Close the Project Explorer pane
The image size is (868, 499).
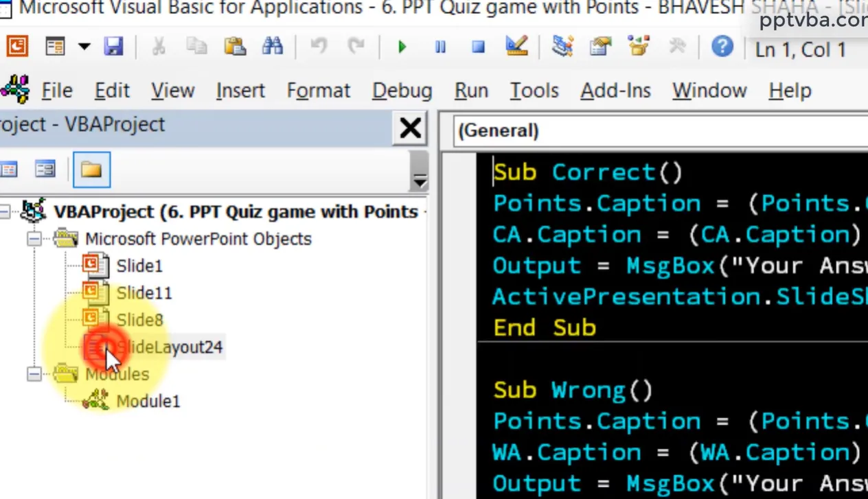tap(410, 128)
